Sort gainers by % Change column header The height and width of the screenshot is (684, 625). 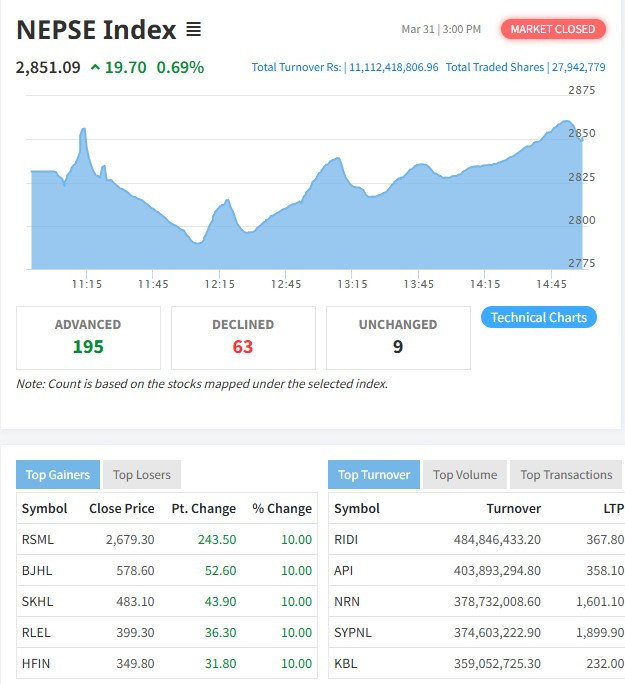coord(282,508)
